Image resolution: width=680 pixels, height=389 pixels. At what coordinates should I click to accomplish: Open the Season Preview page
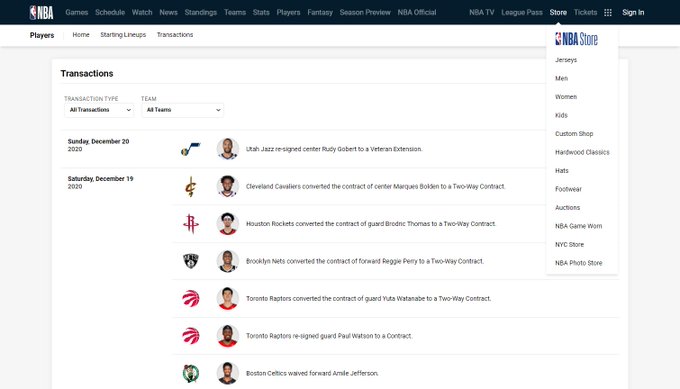click(365, 13)
